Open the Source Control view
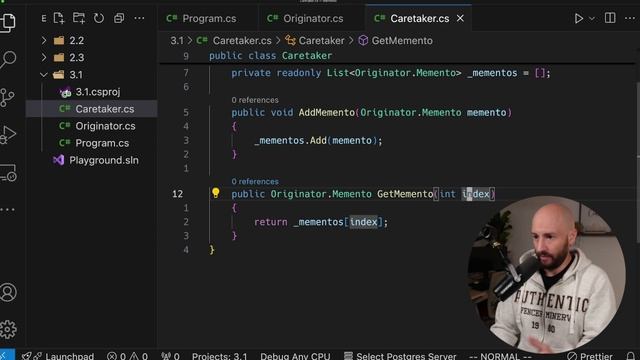 [x=7, y=98]
